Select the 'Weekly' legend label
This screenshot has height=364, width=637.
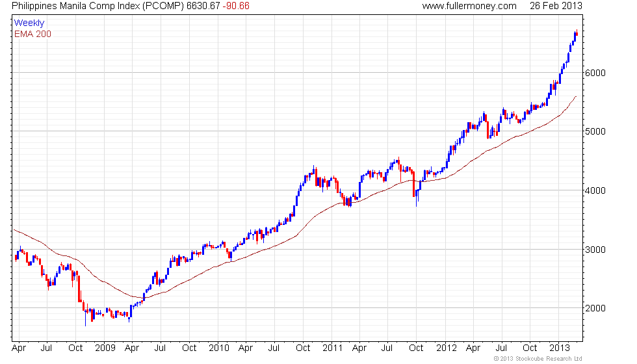click(x=29, y=23)
